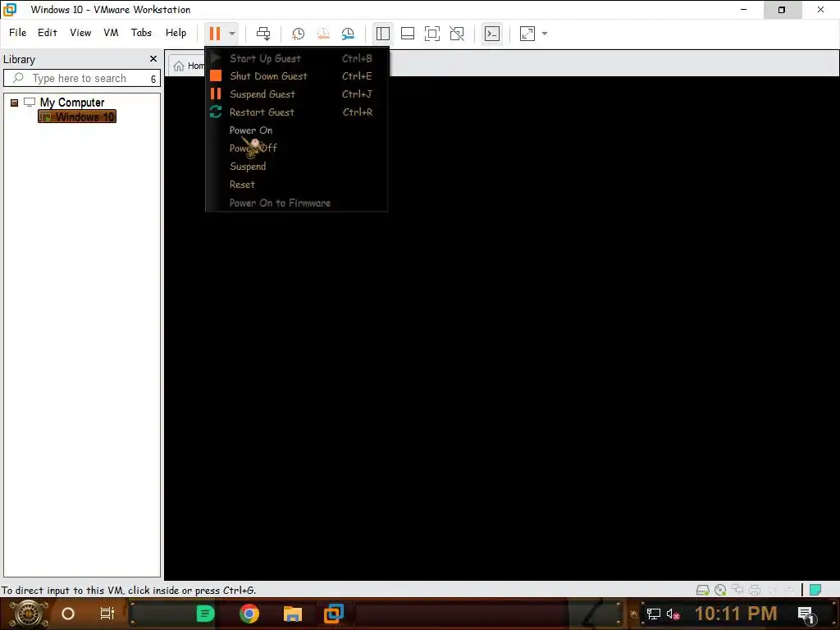The width and height of the screenshot is (840, 630).
Task: Choose Reset from power menu
Action: point(296,185)
